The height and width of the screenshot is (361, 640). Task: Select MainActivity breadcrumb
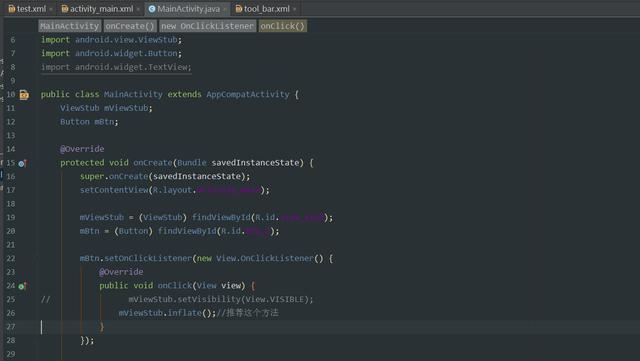(x=70, y=26)
